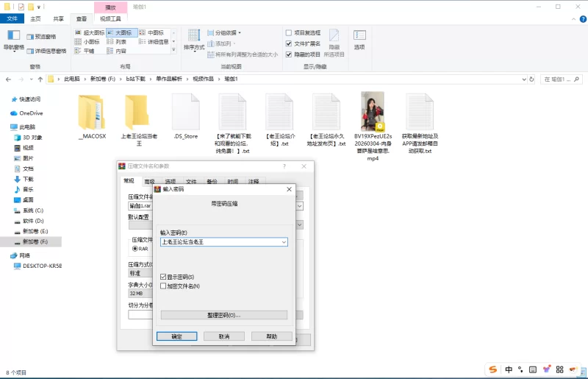
Task: Switch to the 主页 ribbon tab
Action: (35, 19)
